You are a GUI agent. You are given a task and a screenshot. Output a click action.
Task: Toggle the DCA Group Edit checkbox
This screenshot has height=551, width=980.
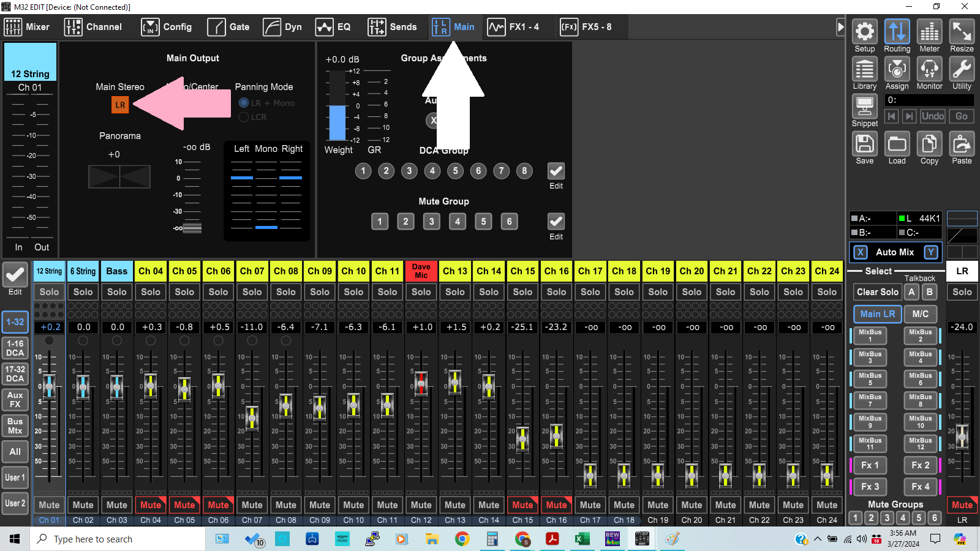[556, 171]
